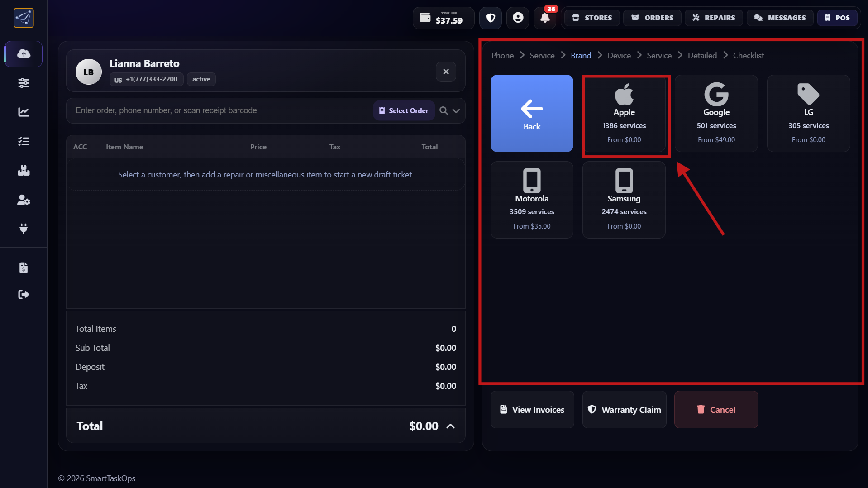The height and width of the screenshot is (488, 868).
Task: Click Warranty Claim button
Action: 624,410
